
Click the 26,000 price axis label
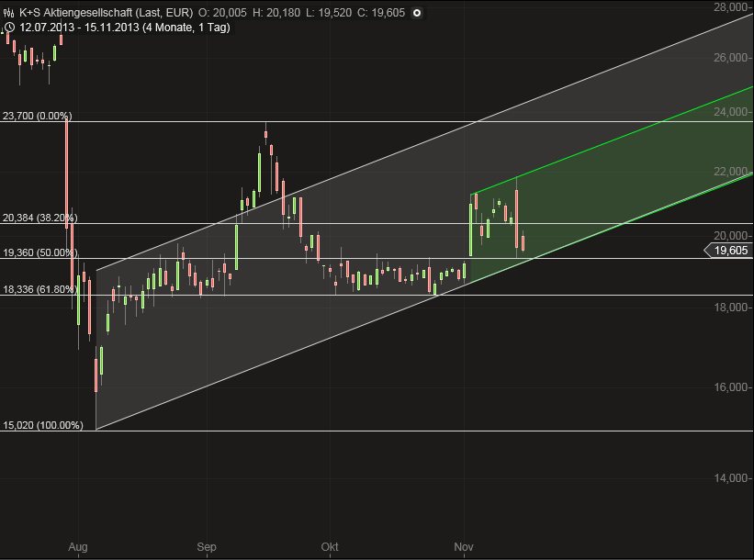pyautogui.click(x=732, y=58)
